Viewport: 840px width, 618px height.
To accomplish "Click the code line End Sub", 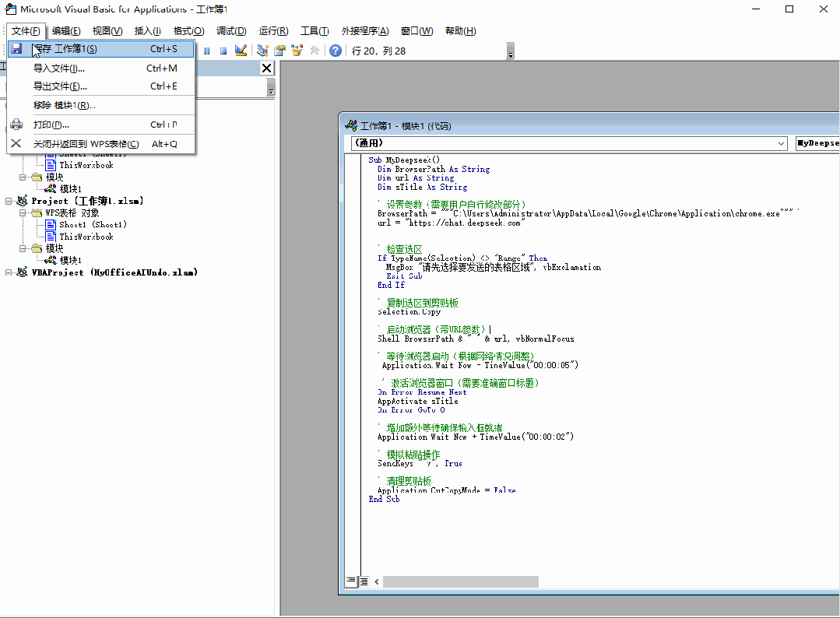I will pyautogui.click(x=384, y=499).
